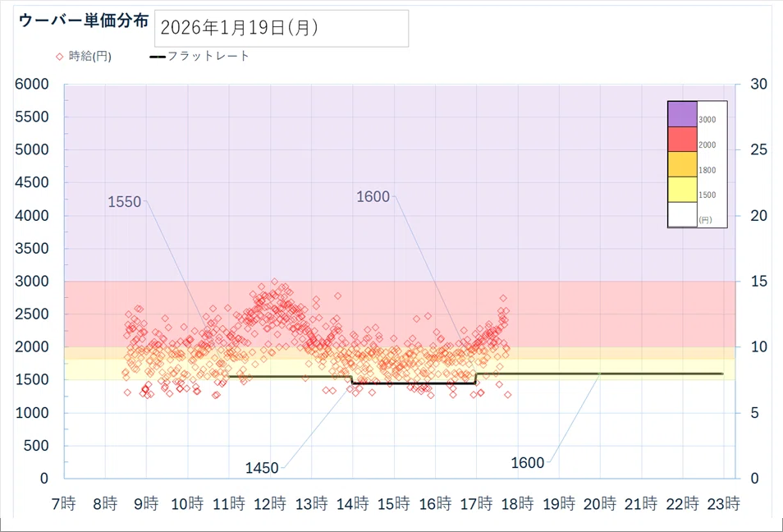This screenshot has width=783, height=532.
Task: Click the 3500 value on the left axis
Action: click(32, 248)
